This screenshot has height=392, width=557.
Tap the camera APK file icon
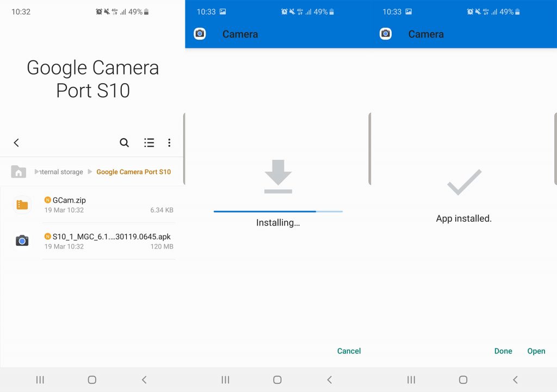click(x=22, y=241)
